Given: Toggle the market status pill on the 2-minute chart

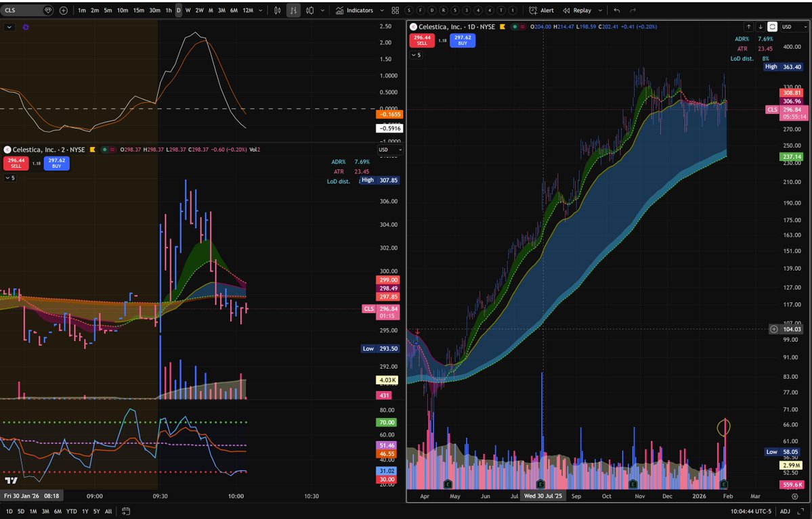Looking at the screenshot, I should tap(109, 150).
